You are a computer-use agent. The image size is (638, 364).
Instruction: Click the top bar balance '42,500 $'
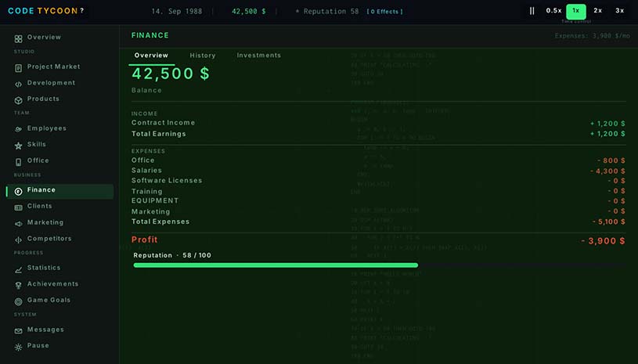(x=249, y=12)
